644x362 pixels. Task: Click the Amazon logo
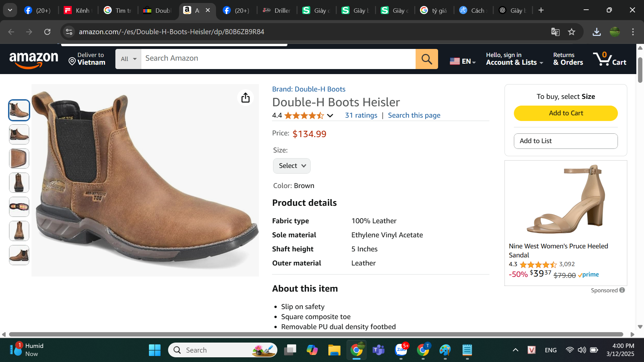click(34, 59)
